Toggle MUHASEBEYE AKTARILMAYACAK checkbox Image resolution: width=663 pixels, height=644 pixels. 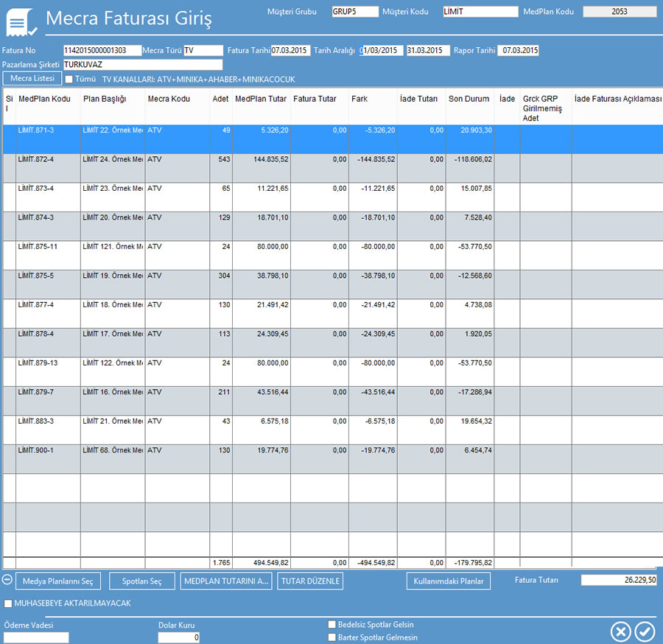click(8, 603)
